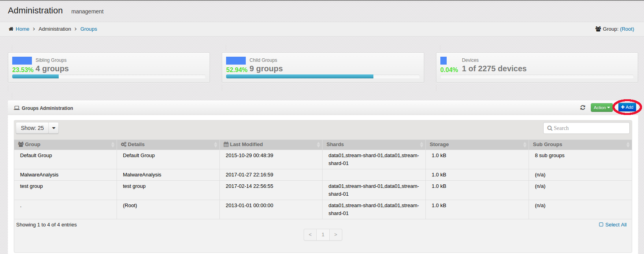Viewport: 644px width, 254px height.
Task: Click the users icon beside Group: (Root)
Action: (598, 29)
